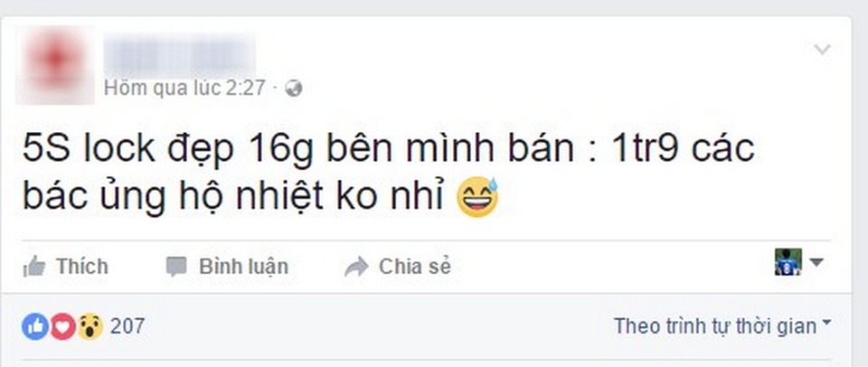868x367 pixels.
Task: Open the Hôm qua lúc 2:27 timestamp link
Action: [184, 88]
